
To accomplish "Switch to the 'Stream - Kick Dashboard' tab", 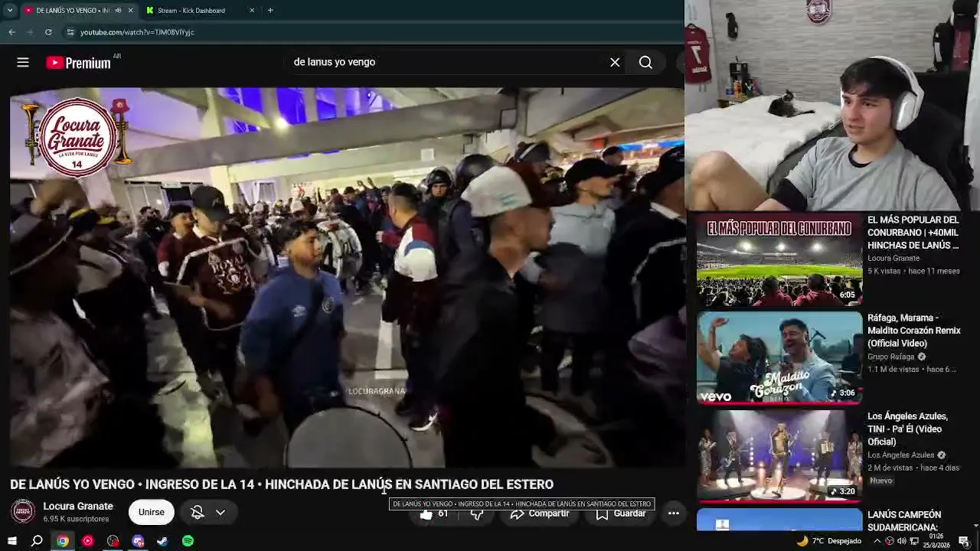I will coord(191,10).
